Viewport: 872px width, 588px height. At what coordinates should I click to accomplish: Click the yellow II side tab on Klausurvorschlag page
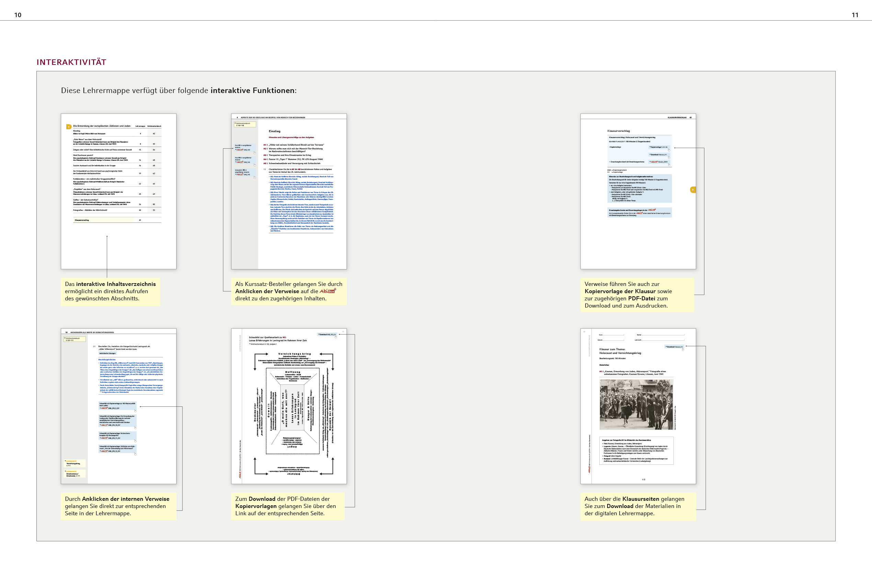click(x=693, y=190)
